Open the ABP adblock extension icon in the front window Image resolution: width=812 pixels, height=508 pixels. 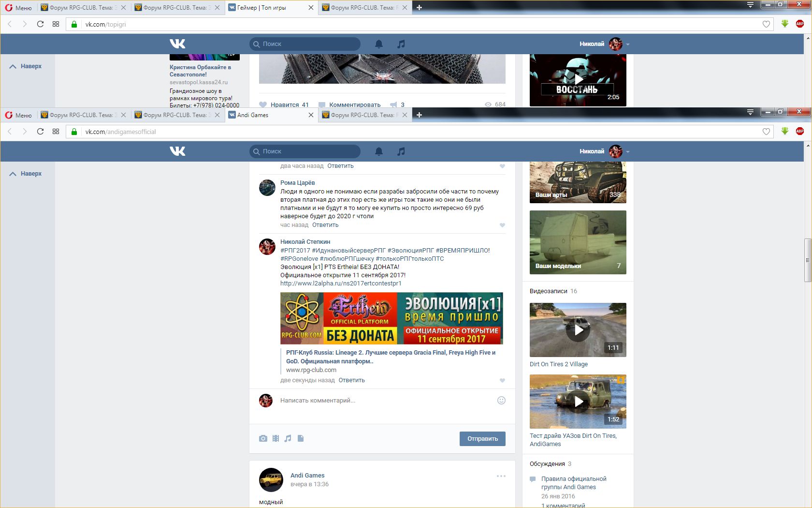pyautogui.click(x=800, y=131)
